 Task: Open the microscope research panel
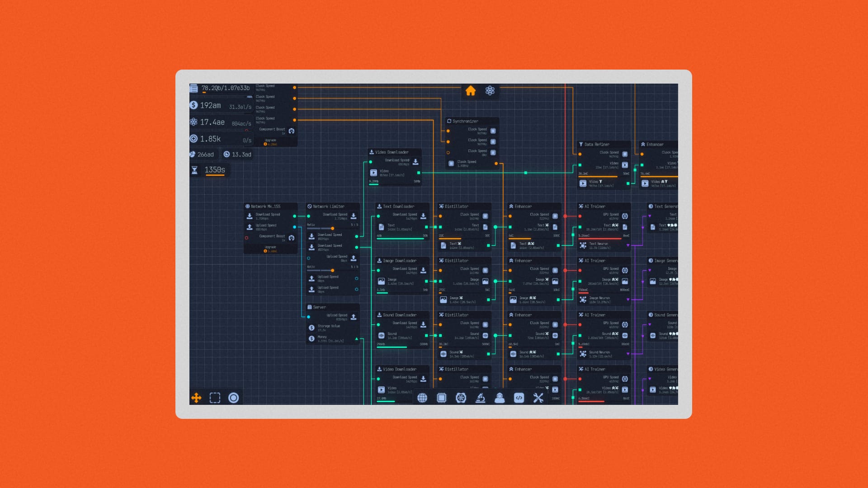(480, 398)
